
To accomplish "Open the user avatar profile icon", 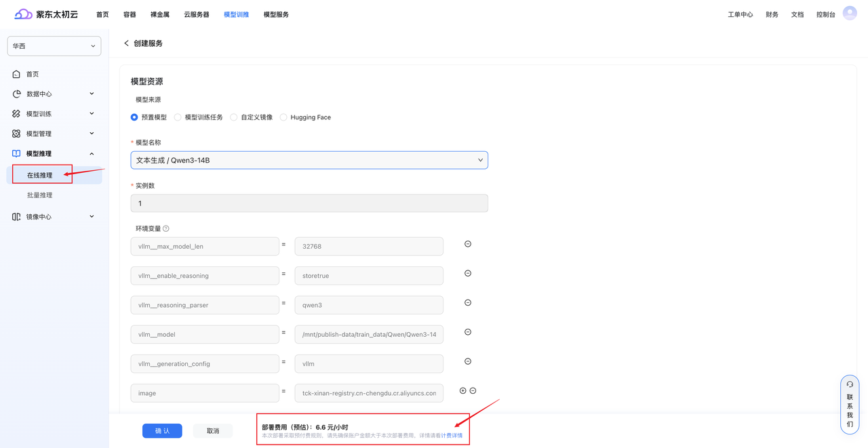I will (x=849, y=14).
